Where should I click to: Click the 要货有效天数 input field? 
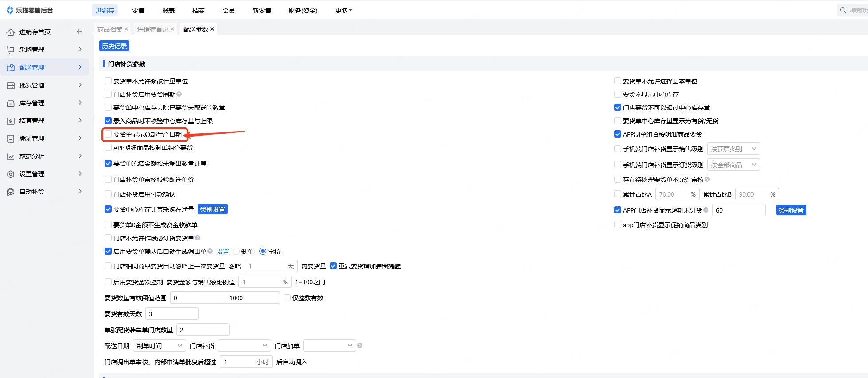point(171,314)
